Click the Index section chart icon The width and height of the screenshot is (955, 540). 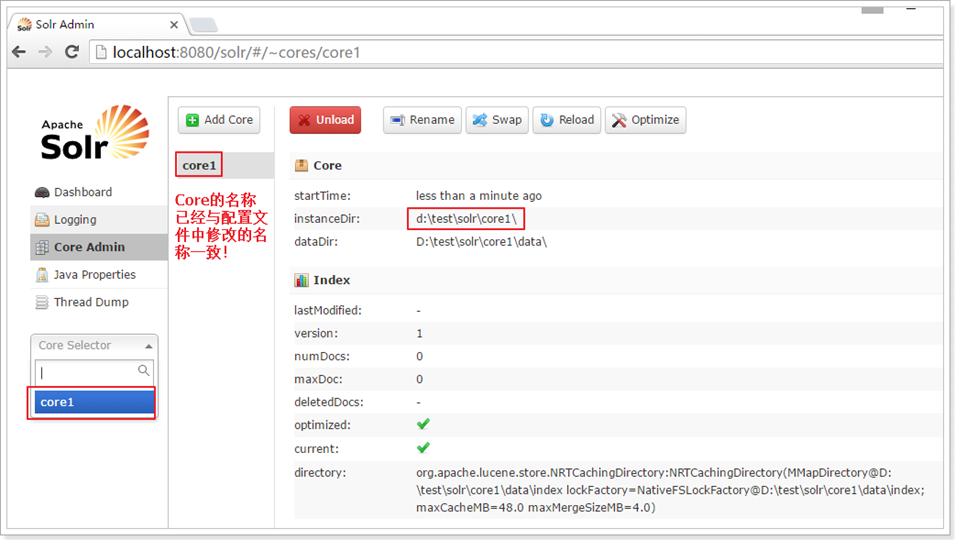[301, 280]
